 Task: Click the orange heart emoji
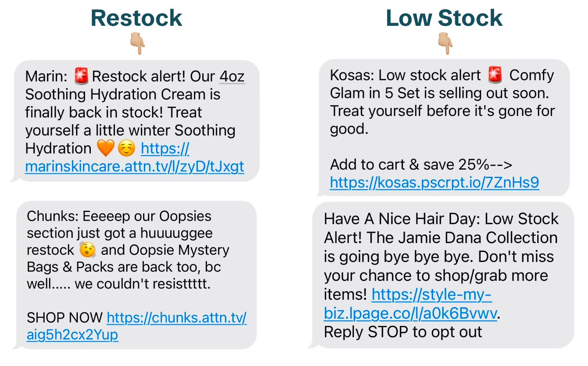coord(105,148)
